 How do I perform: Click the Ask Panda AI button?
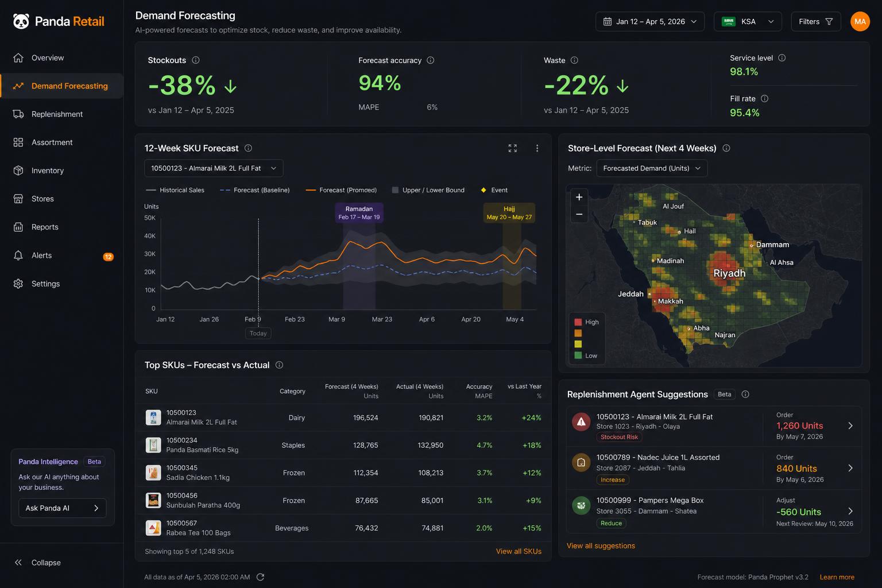[63, 508]
